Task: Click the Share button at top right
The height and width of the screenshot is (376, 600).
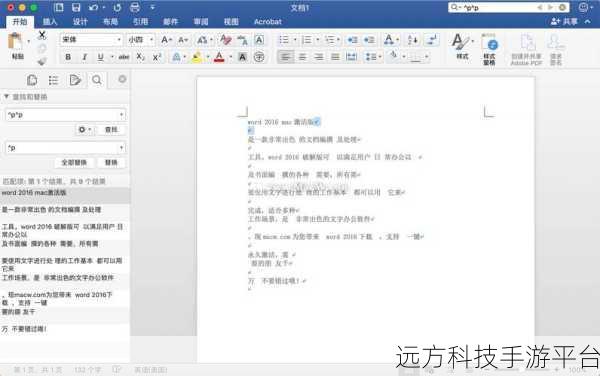Action: (564, 22)
